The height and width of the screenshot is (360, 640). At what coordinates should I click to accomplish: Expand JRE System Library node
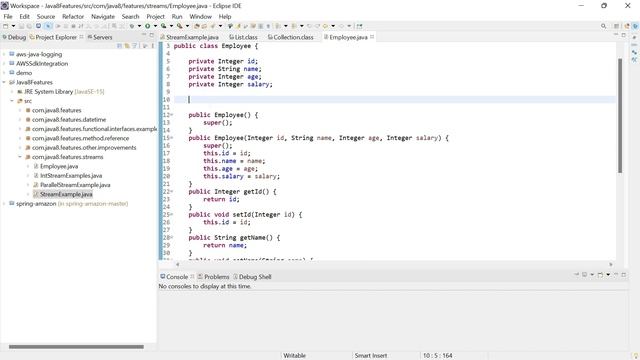pos(12,91)
